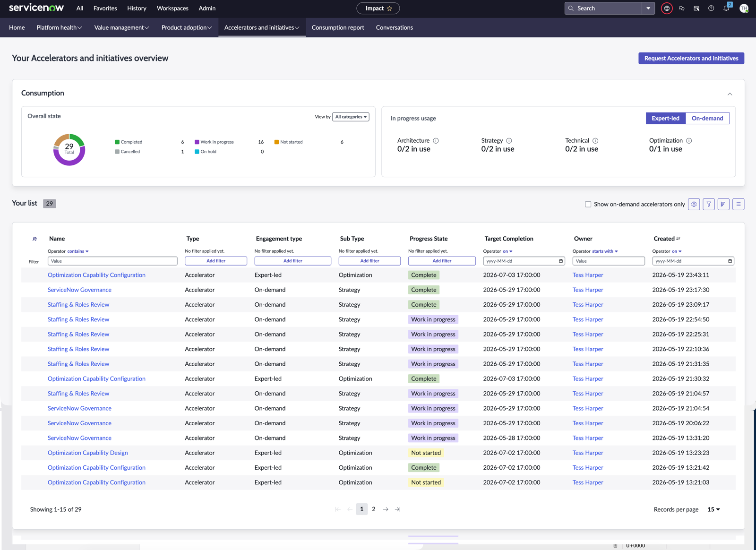Screen dimensions: 756x550
Task: Go to previous page arrow
Action: (350, 509)
